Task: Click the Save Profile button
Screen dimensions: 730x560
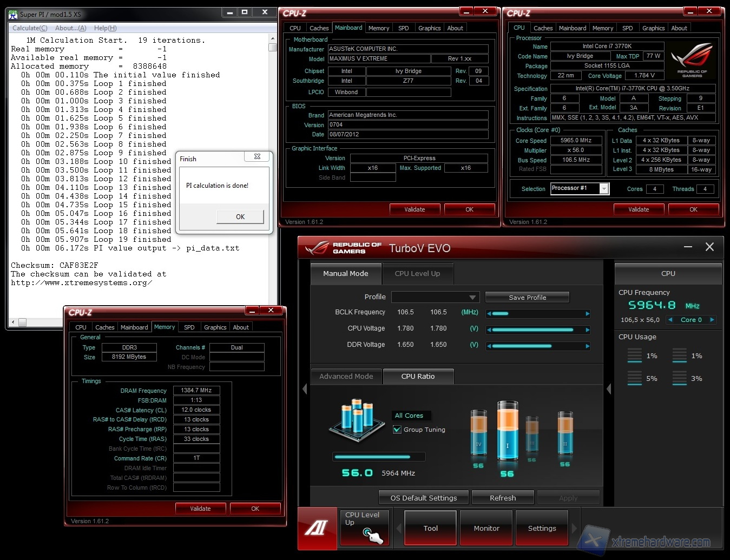Action: point(527,298)
